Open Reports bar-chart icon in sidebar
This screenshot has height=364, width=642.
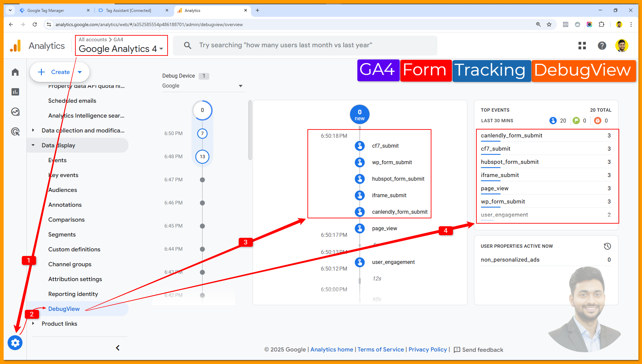(15, 92)
